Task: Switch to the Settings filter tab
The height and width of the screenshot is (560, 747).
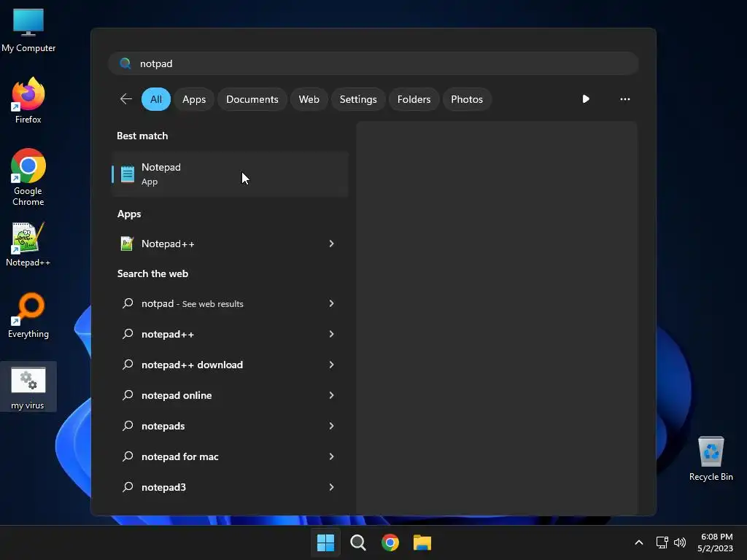Action: tap(357, 99)
